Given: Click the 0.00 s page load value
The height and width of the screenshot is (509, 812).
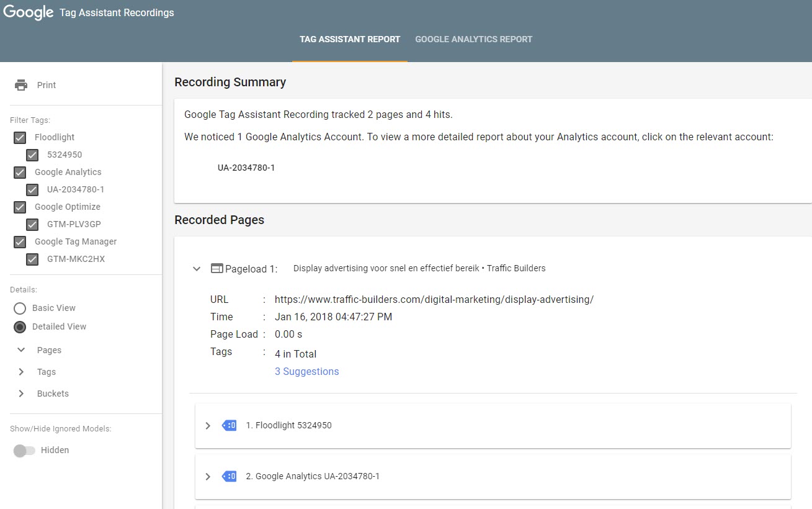Looking at the screenshot, I should point(288,334).
